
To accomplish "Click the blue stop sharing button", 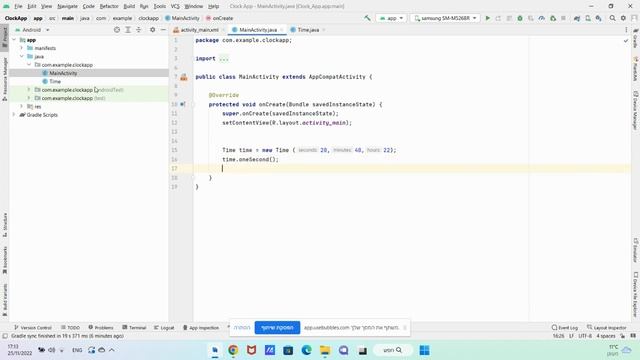I will point(277,327).
